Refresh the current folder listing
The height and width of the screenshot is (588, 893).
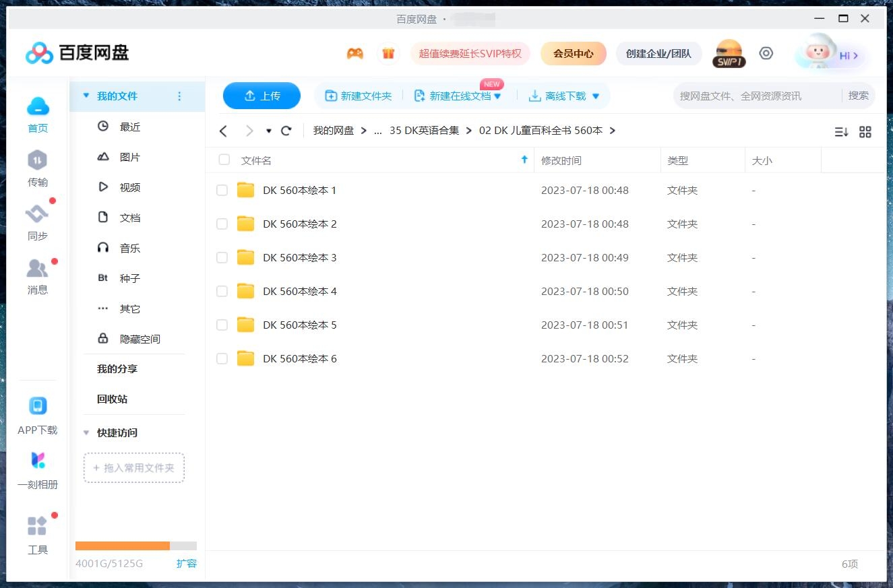tap(286, 131)
